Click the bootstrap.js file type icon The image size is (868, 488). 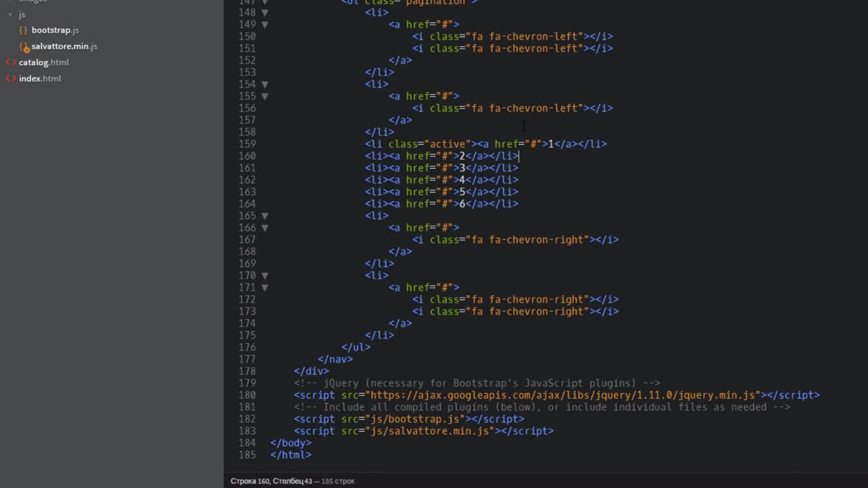coord(23,30)
